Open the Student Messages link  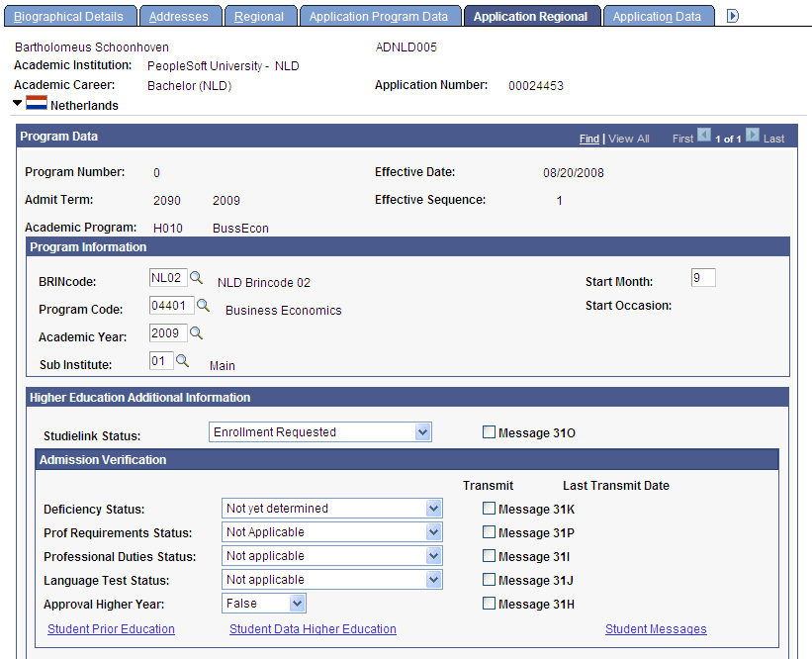(x=656, y=628)
